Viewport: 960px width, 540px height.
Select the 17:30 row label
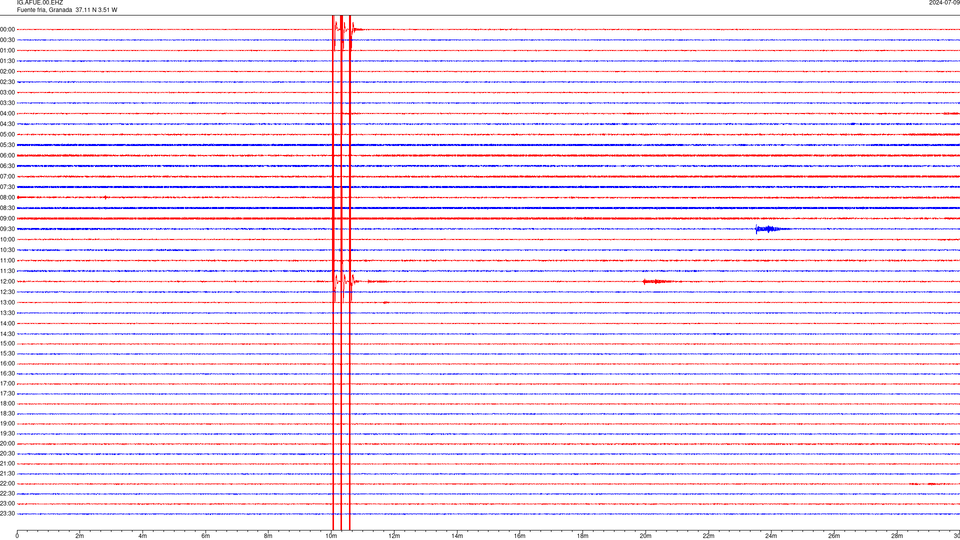7,394
